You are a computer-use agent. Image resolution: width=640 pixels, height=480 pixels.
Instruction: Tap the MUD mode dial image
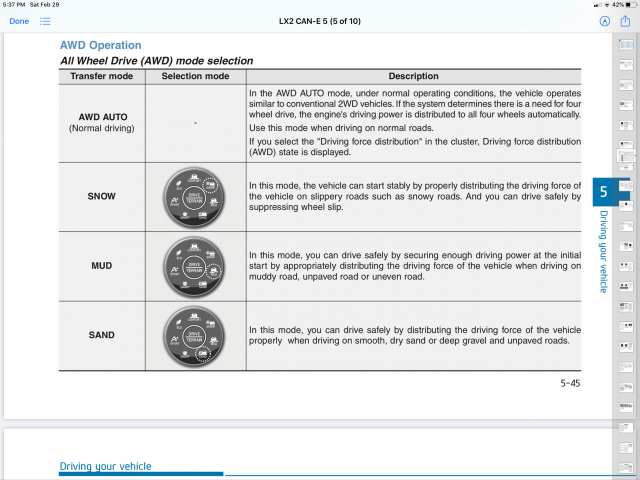(x=195, y=267)
